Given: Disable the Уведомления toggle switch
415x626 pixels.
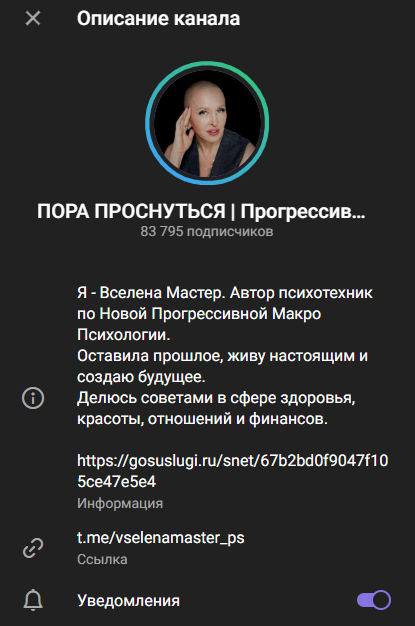Looking at the screenshot, I should pyautogui.click(x=373, y=600).
